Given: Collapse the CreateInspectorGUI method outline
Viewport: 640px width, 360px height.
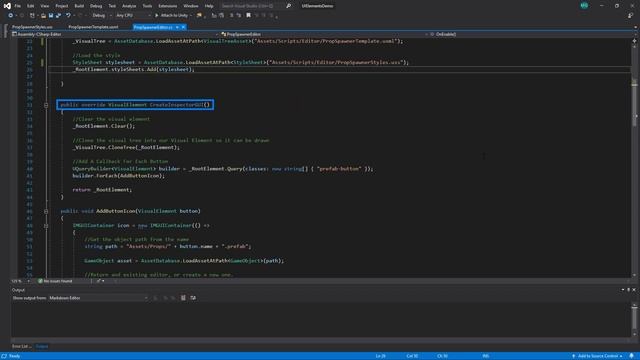Looking at the screenshot, I should (x=46, y=105).
